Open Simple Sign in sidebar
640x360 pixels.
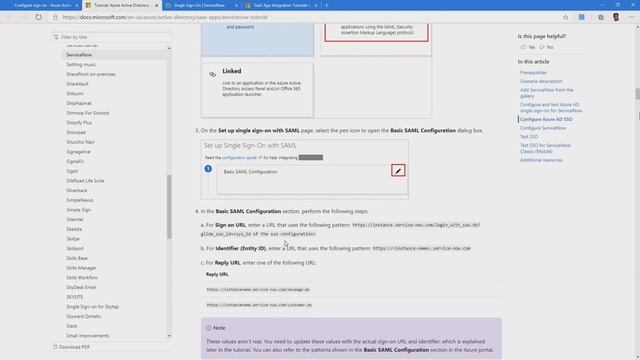(78, 210)
